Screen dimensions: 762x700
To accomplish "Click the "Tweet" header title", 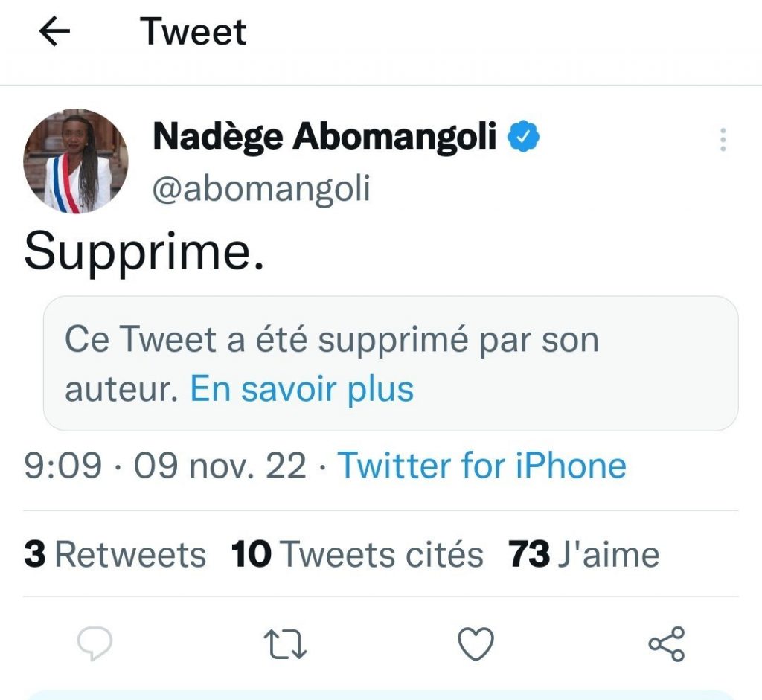I will tap(193, 32).
